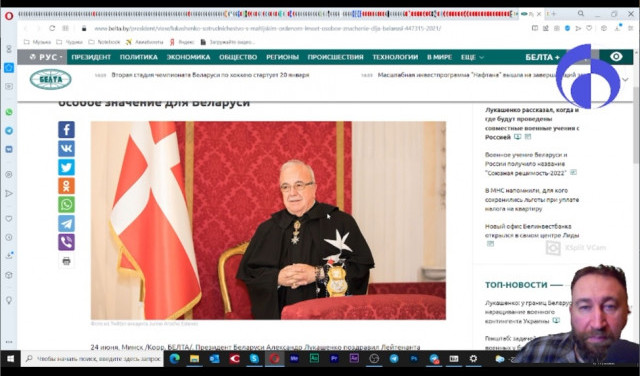This screenshot has width=640, height=376.
Task: Share the article via WhatsApp
Action: click(66, 205)
